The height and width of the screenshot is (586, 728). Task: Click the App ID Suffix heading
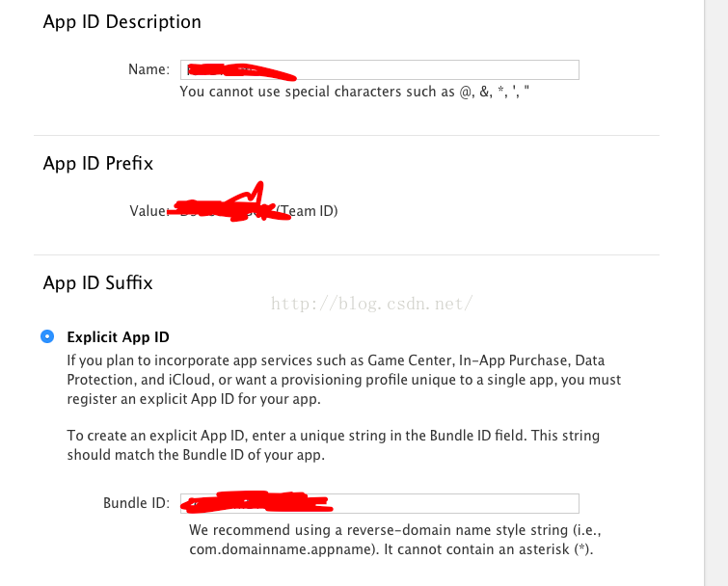point(97,282)
